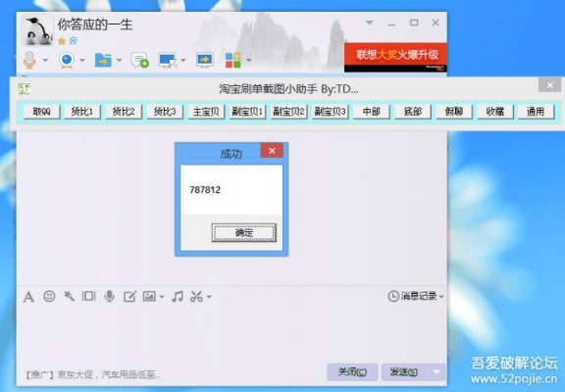Record a voice message microphone icon
Image resolution: width=565 pixels, height=392 pixels.
109,296
